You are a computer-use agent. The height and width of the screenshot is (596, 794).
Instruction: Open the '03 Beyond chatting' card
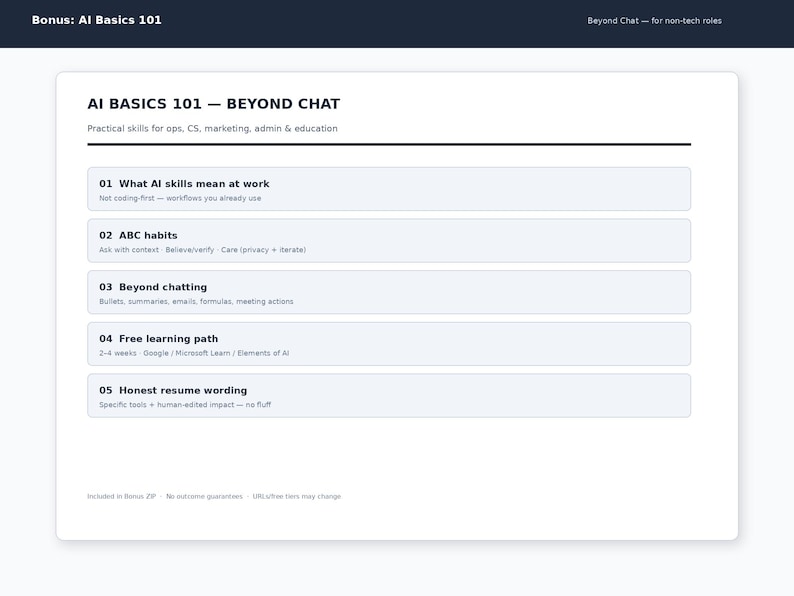coord(389,292)
